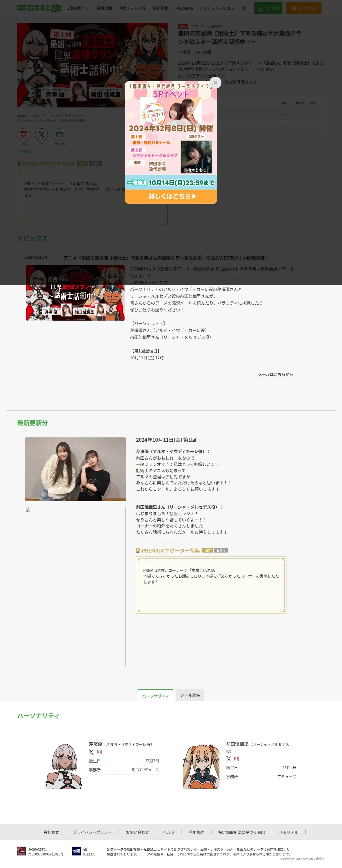Follow メールはこちらから！ link
The image size is (342, 868).
277,374
